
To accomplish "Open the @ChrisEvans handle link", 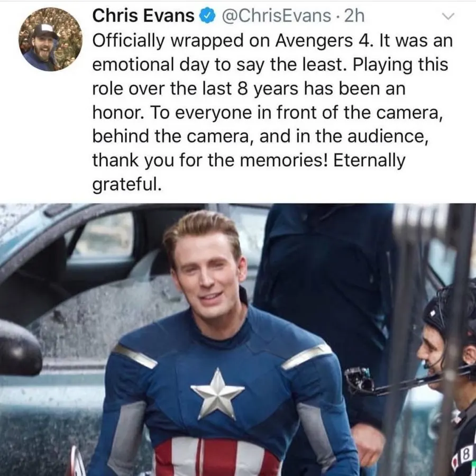I will point(277,16).
